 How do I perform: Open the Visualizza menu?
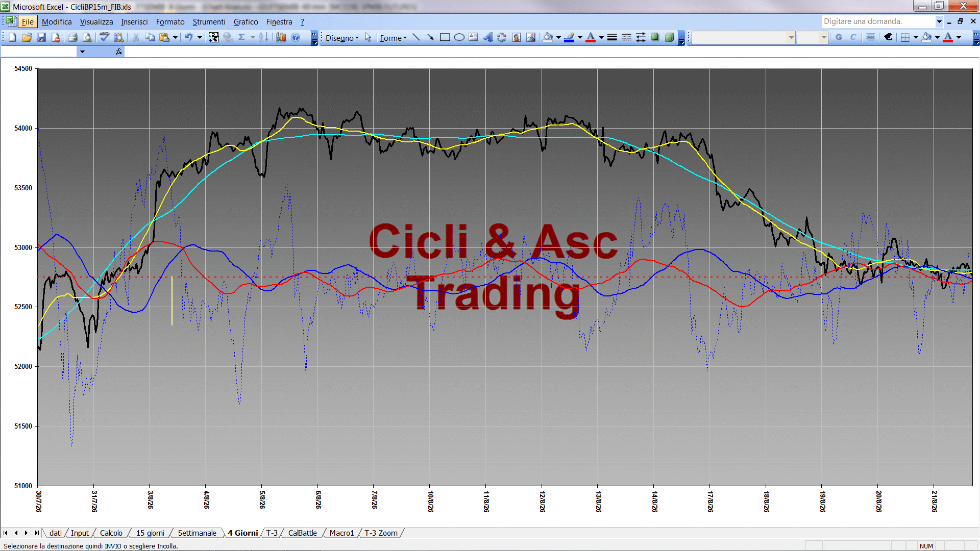(96, 21)
